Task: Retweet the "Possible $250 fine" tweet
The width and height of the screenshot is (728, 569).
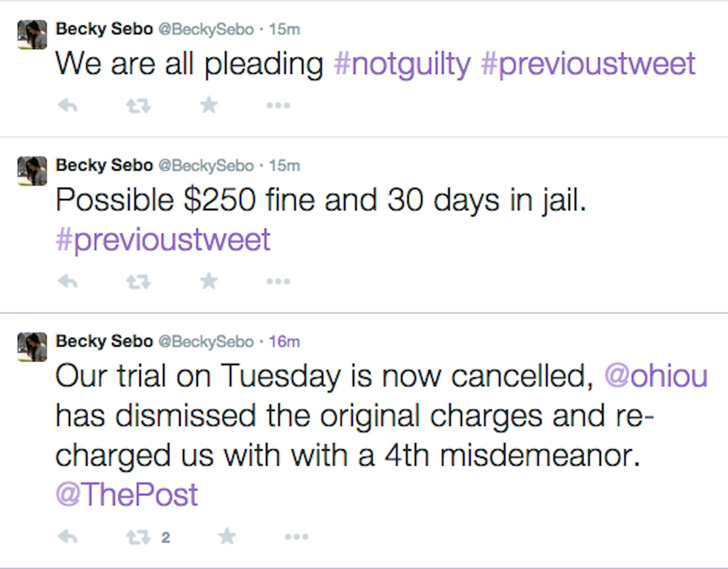Action: point(138,282)
